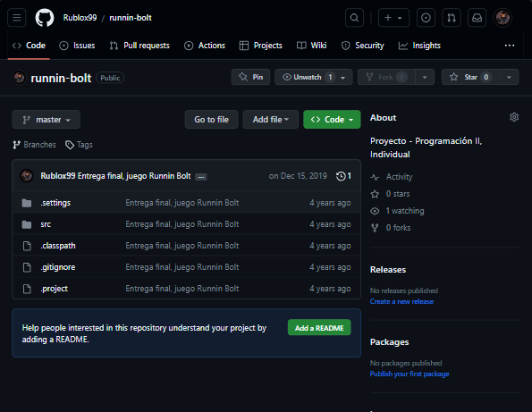Open the Insights tab

pyautogui.click(x=419, y=46)
